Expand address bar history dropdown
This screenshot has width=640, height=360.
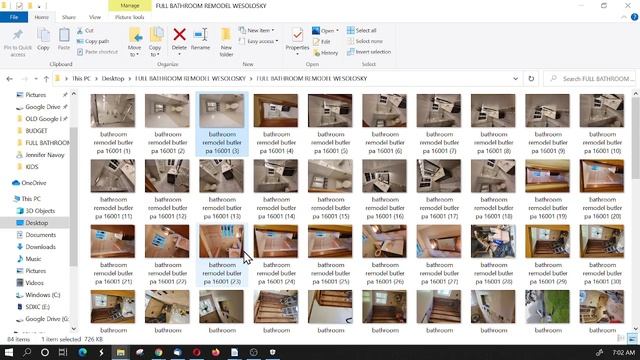pyautogui.click(x=516, y=78)
